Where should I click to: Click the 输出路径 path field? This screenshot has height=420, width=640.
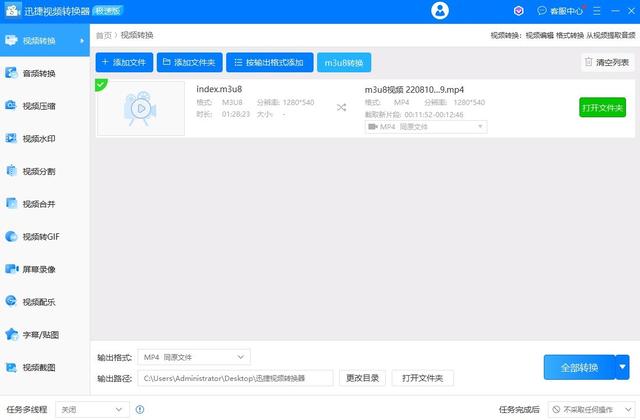click(x=236, y=378)
